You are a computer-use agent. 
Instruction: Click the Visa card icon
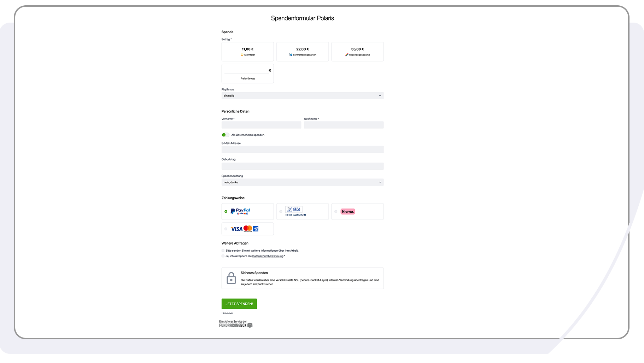click(237, 229)
